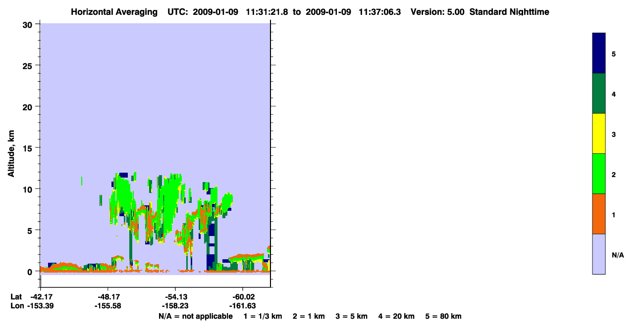
Task: Click the altitude tick label 30
Action: [29, 24]
